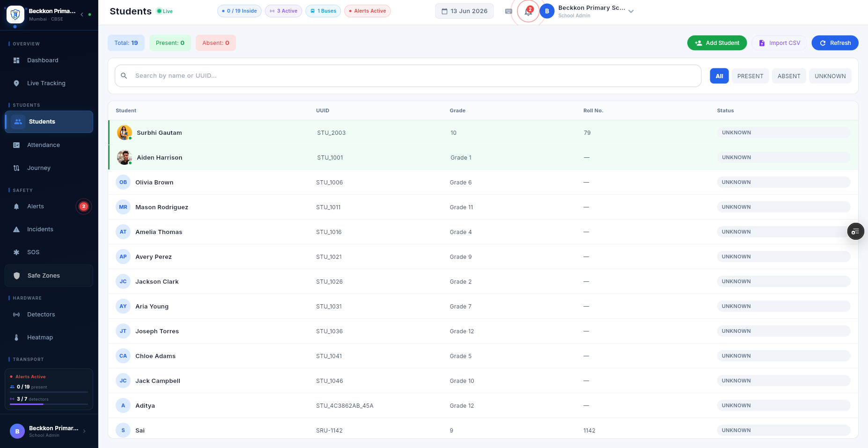Collapse the sidebar with the chevron
868x448 pixels.
tap(82, 15)
